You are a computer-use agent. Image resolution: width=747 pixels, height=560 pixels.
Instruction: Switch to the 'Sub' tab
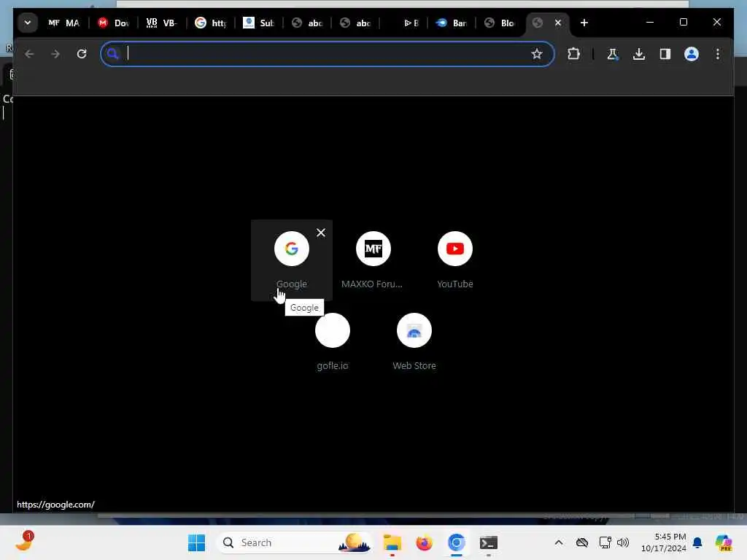(259, 23)
